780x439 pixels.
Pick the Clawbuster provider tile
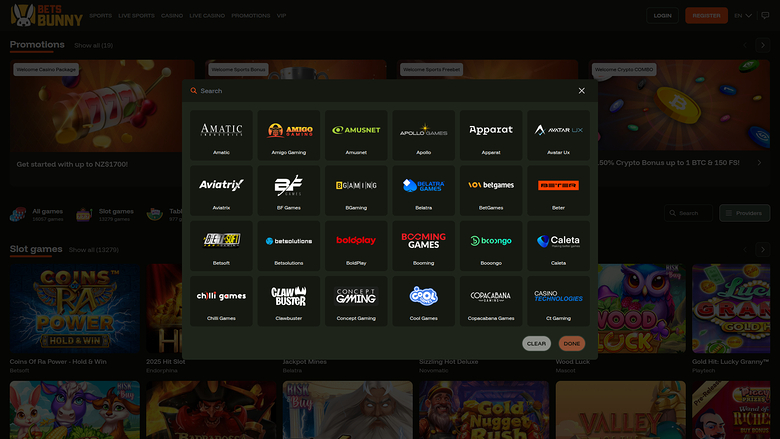click(289, 301)
